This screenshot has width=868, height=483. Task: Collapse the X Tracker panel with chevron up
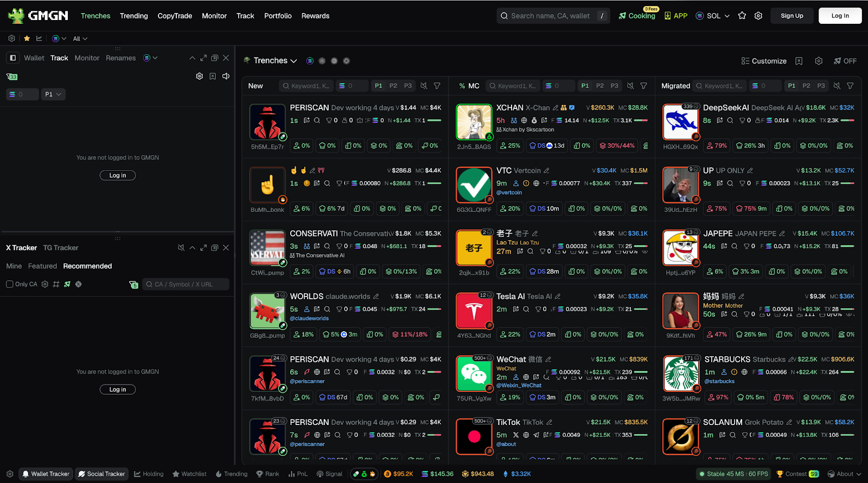(192, 248)
